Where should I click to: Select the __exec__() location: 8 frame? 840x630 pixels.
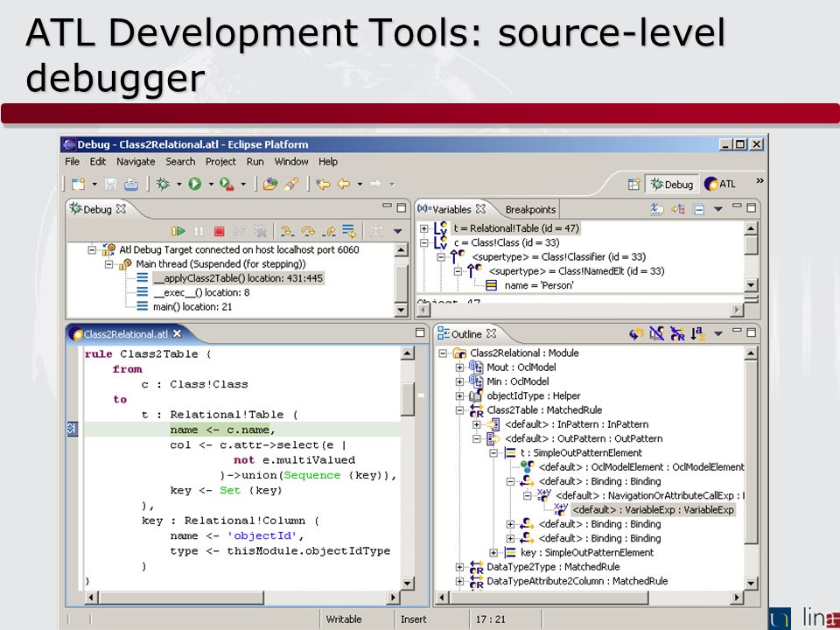tap(201, 292)
